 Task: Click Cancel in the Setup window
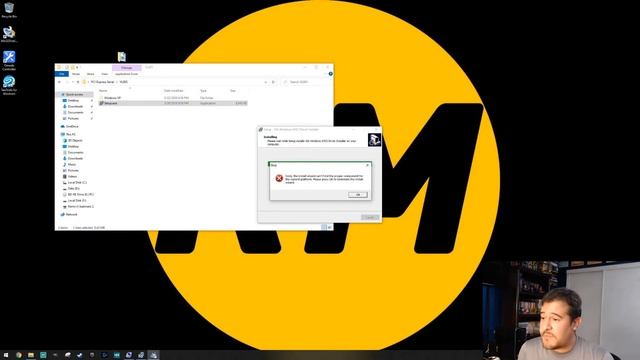coord(370,217)
